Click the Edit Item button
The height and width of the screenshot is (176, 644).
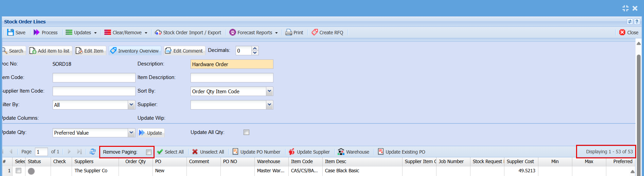[x=90, y=51]
